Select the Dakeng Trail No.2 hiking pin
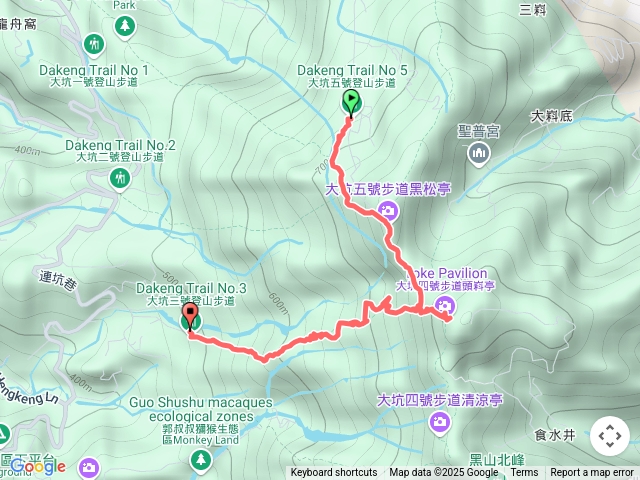This screenshot has width=640, height=480. point(120,180)
